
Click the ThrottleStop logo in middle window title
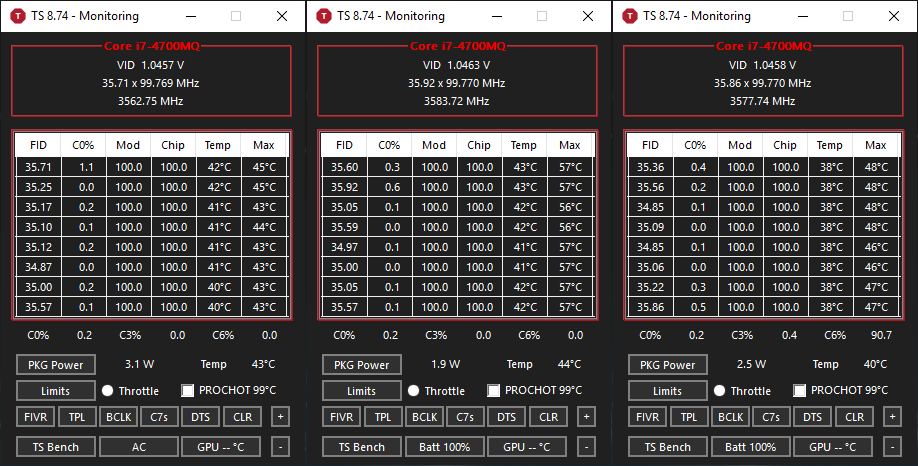(x=324, y=16)
